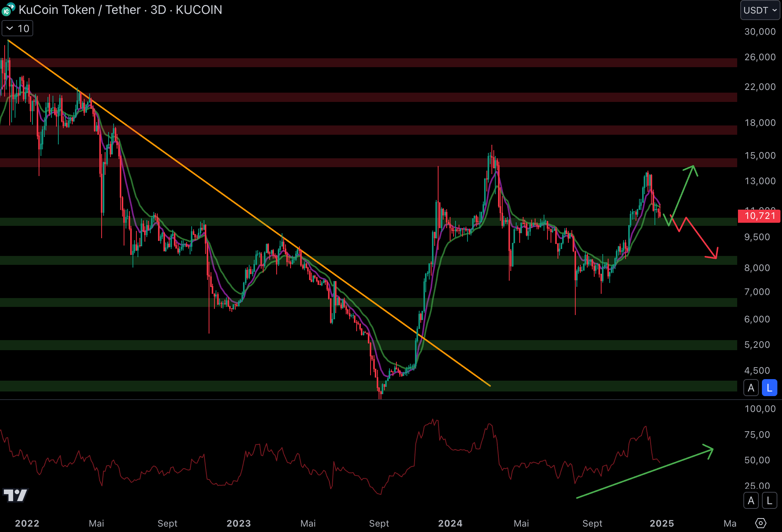
Task: Click the red 10,721 current price label
Action: [x=759, y=216]
